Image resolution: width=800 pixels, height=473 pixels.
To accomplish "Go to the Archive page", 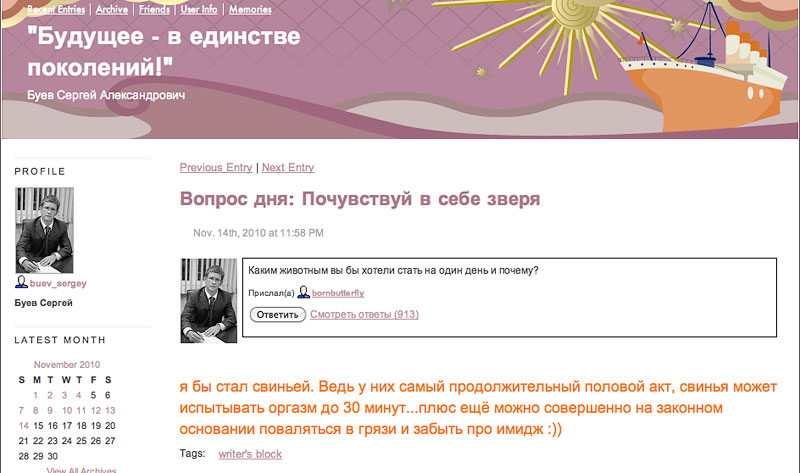I will [x=112, y=10].
